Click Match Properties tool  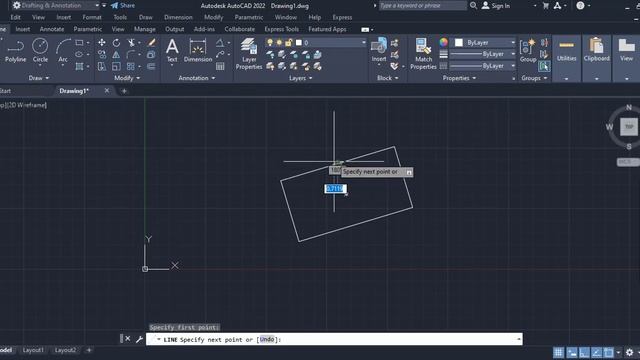tap(423, 53)
